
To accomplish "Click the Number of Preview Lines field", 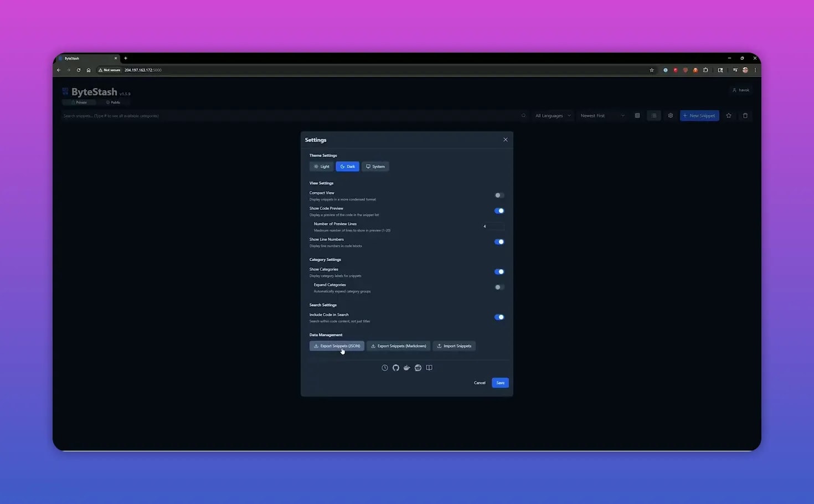I will [493, 227].
